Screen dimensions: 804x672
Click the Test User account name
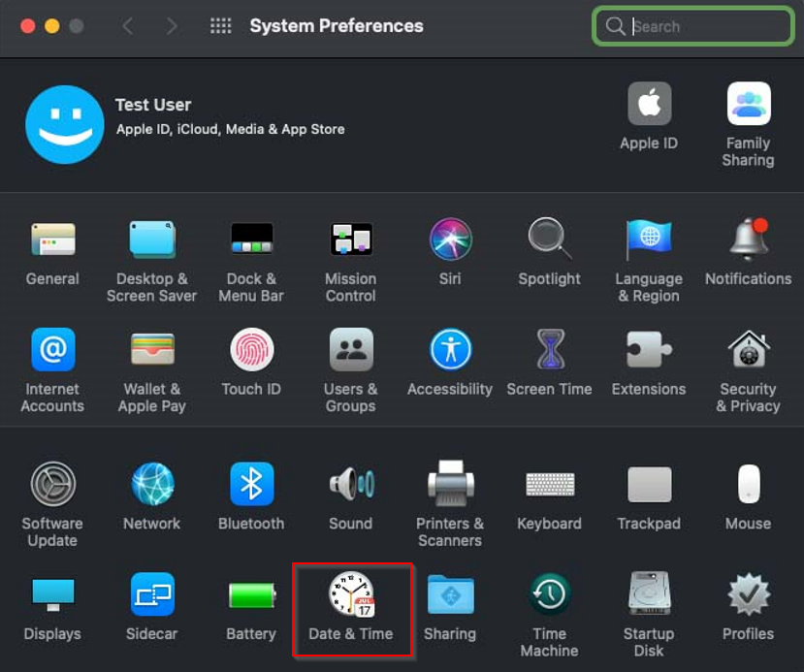(x=153, y=105)
